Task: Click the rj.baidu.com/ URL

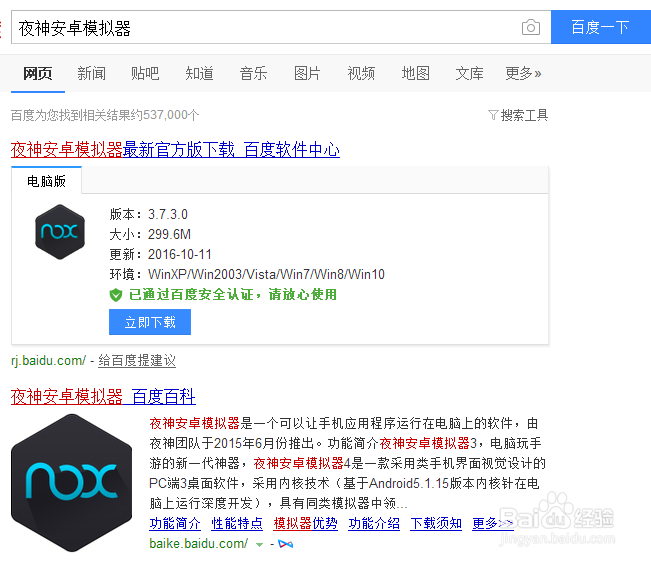Action: [x=48, y=360]
